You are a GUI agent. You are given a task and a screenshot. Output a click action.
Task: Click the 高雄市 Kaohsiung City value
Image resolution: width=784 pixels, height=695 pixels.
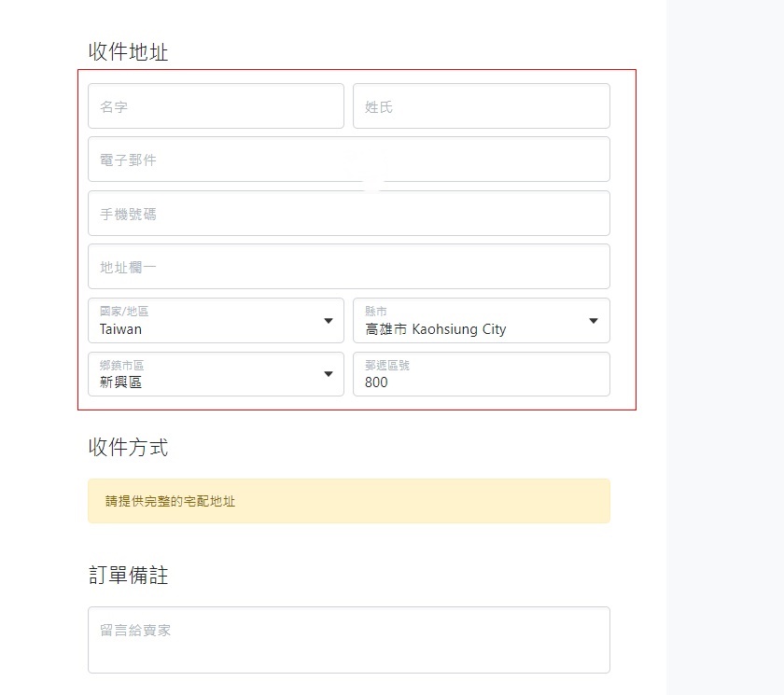[436, 329]
